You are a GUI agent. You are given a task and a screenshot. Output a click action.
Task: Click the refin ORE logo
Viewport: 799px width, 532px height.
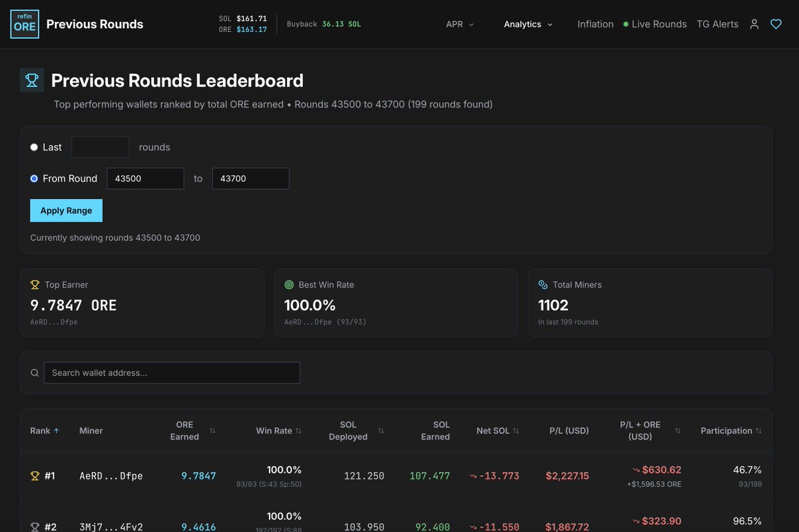pos(25,24)
